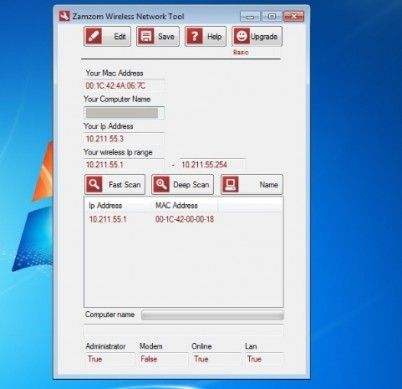
Task: Click the MAC Address column header
Action: point(185,205)
